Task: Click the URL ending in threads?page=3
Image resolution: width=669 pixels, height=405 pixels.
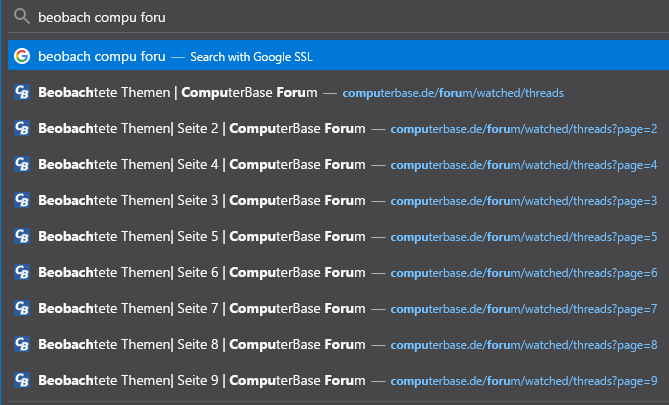Action: tap(524, 201)
